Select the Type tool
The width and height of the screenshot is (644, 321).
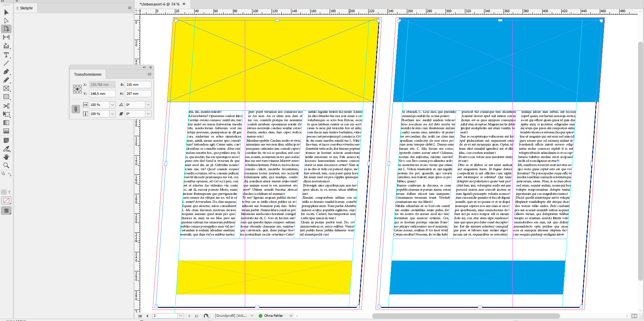6,55
